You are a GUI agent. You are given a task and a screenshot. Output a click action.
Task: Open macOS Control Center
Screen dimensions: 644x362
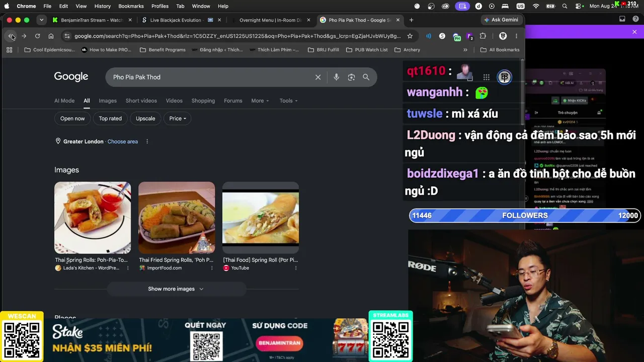[579, 6]
